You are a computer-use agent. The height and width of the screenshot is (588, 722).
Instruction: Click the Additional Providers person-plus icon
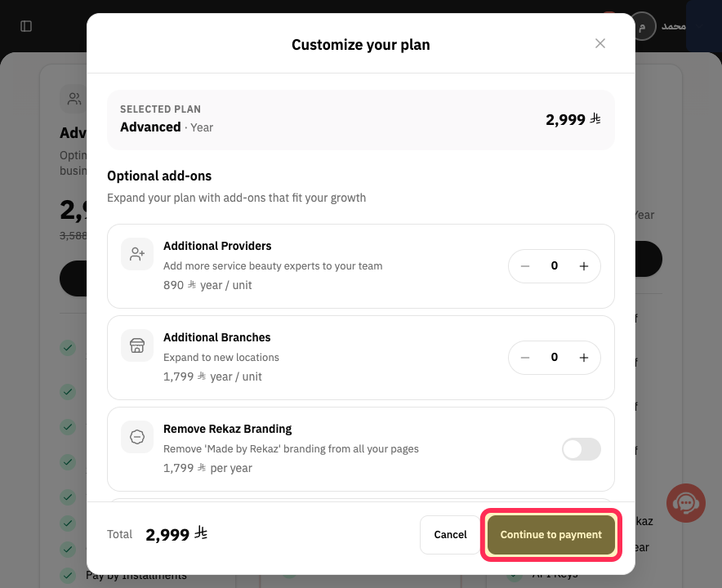(137, 254)
